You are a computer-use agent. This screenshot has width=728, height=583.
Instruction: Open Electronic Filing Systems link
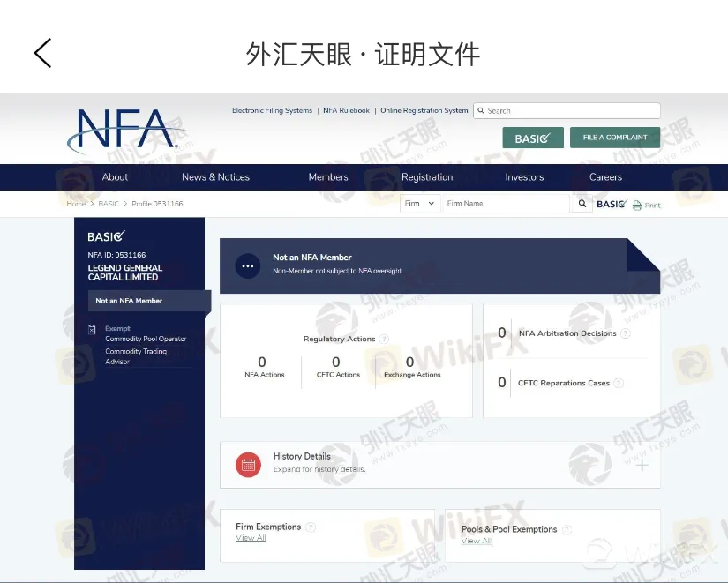tap(272, 110)
